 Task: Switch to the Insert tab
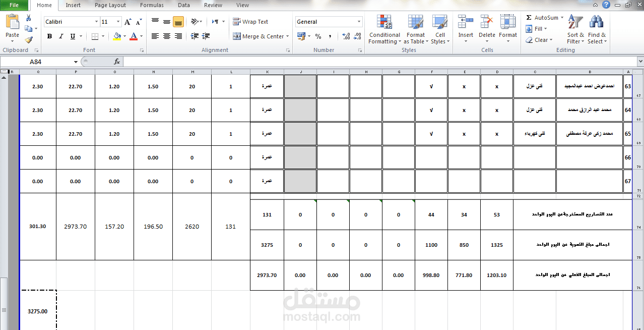coord(73,5)
